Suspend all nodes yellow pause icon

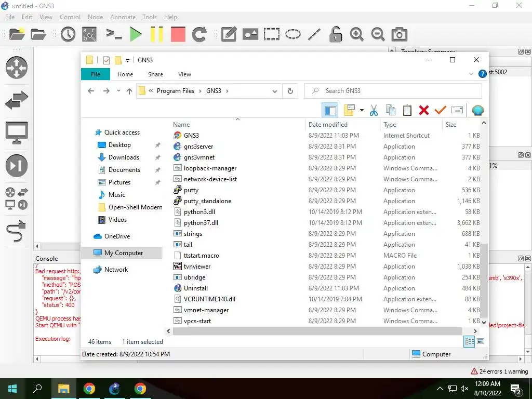157,34
